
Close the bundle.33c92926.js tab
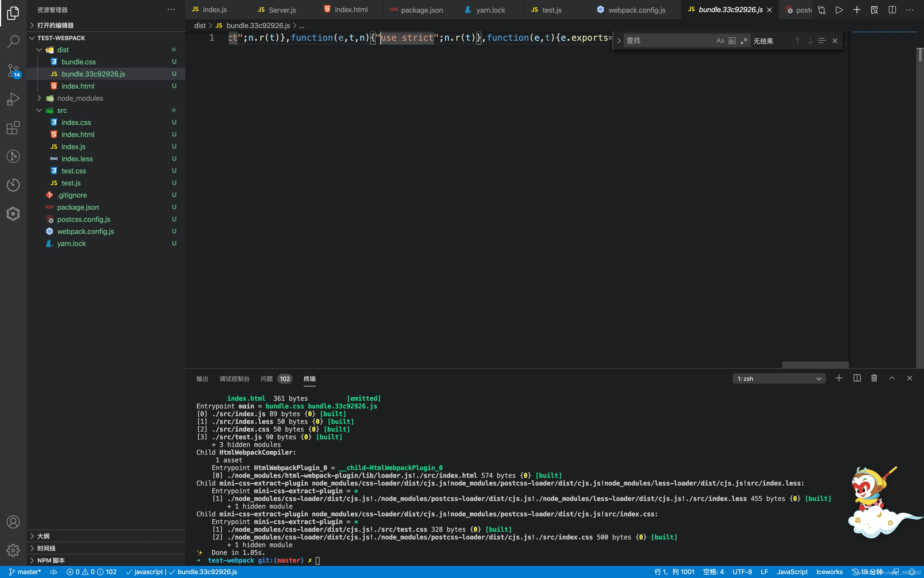coord(769,10)
